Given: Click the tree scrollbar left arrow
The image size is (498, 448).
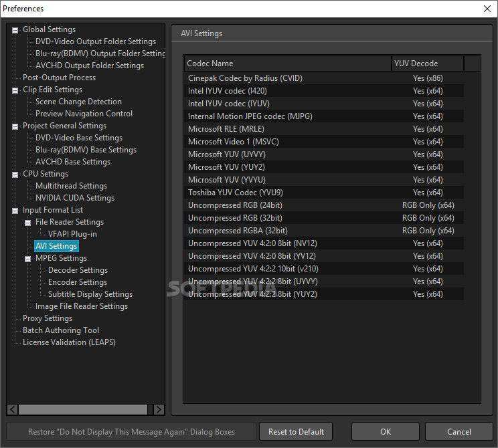Looking at the screenshot, I should pos(13,410).
